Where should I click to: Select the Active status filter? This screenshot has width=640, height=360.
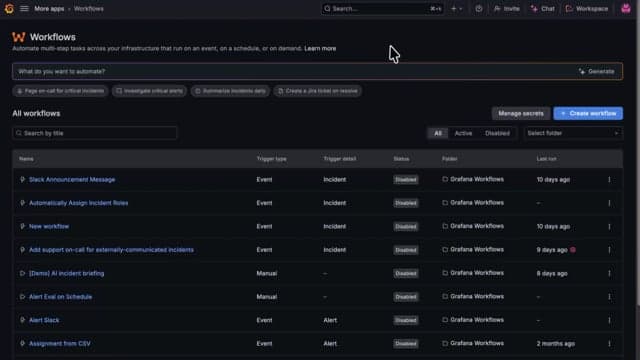(463, 133)
